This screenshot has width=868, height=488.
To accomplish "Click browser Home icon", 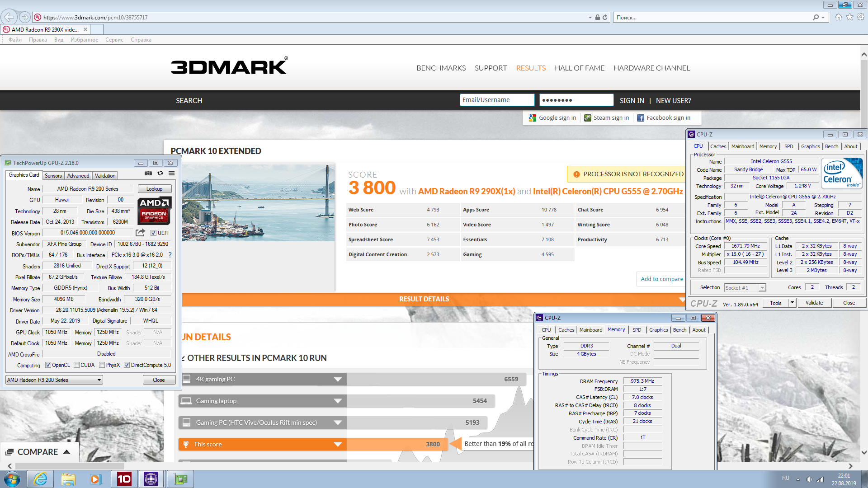I will tap(839, 17).
